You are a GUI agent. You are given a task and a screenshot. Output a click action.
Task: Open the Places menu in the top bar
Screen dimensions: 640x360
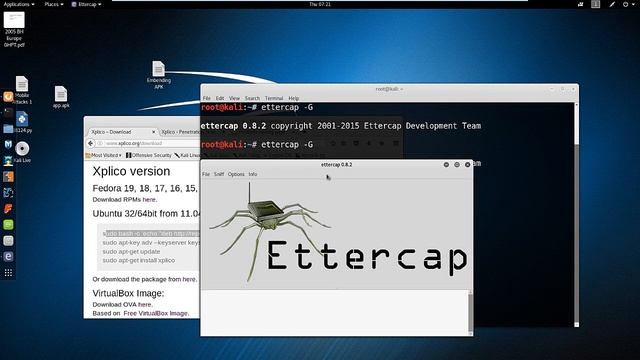[53, 4]
